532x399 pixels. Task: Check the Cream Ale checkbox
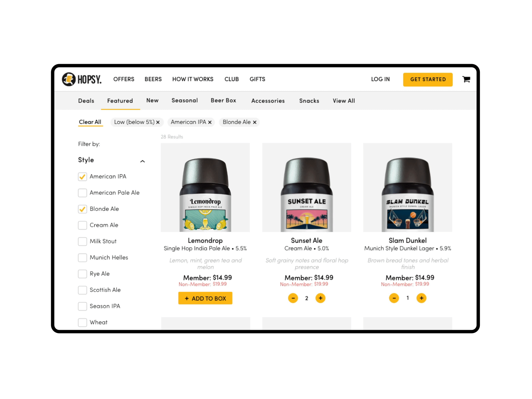point(82,225)
